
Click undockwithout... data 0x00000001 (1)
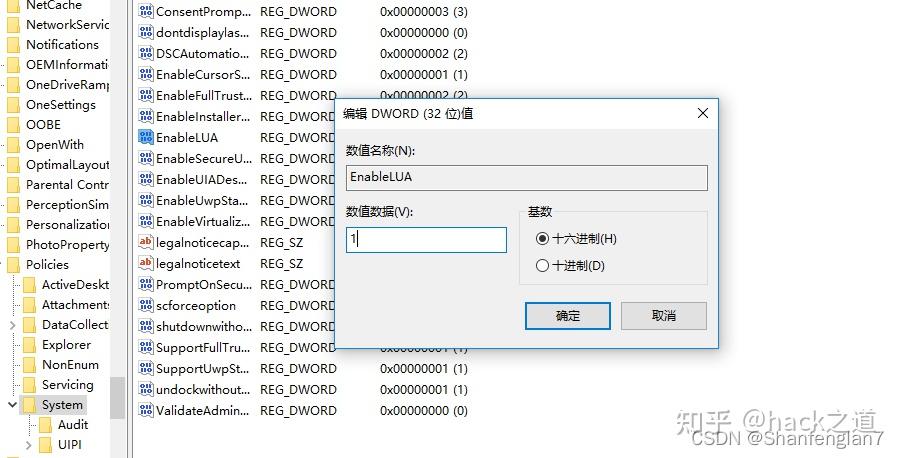(424, 390)
